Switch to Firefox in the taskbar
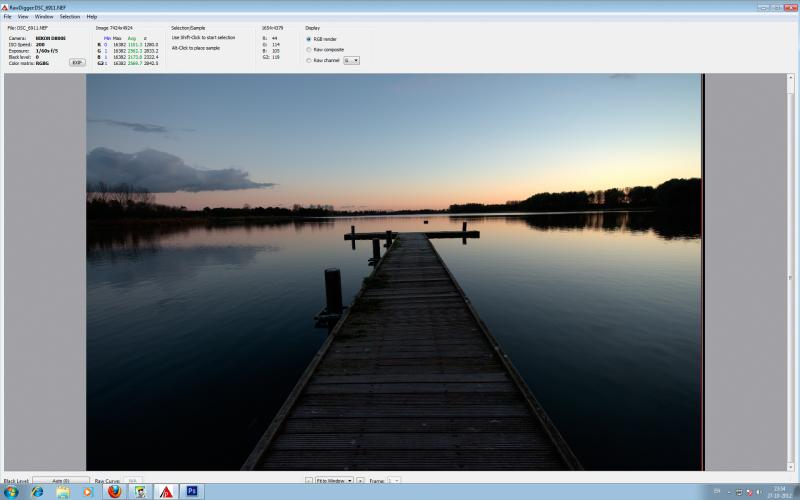This screenshot has height=500, width=800. pyautogui.click(x=115, y=491)
